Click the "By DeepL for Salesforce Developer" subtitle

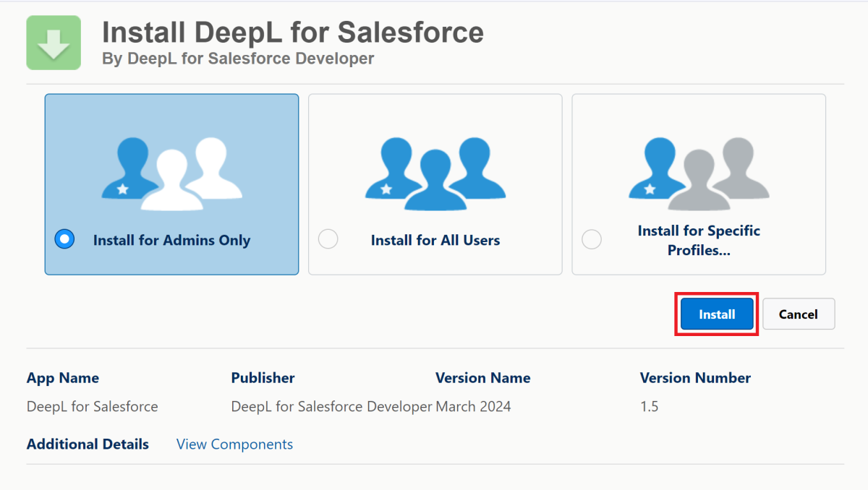(238, 59)
